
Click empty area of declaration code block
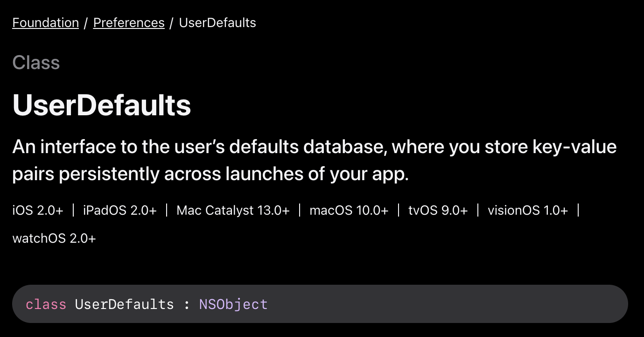(443, 304)
